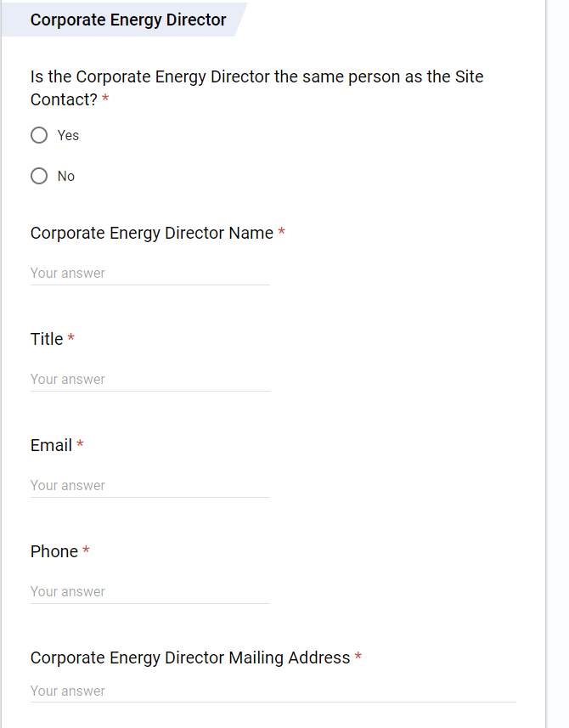Click the Title answer input field
This screenshot has width=569, height=728.
pyautogui.click(x=149, y=379)
